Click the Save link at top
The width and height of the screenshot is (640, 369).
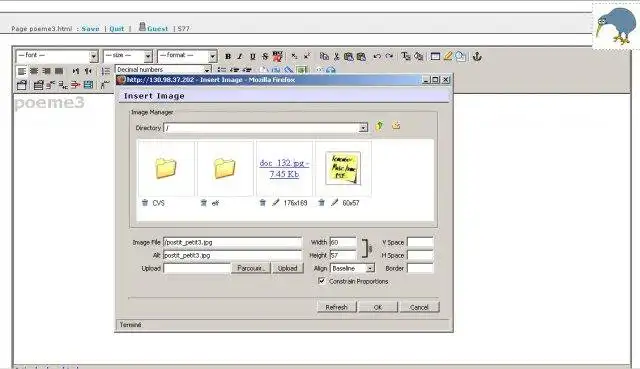(x=90, y=29)
